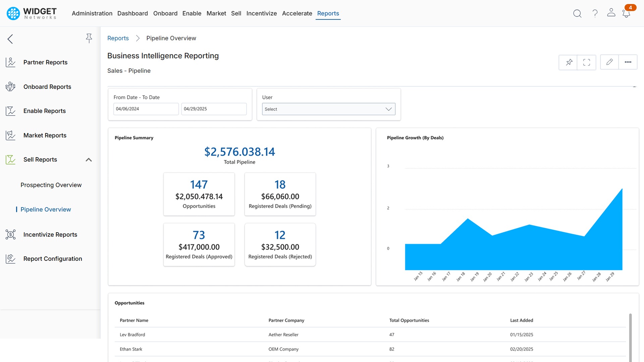This screenshot has width=644, height=362.
Task: Open Incentivize Reports from the sidebar
Action: click(50, 234)
